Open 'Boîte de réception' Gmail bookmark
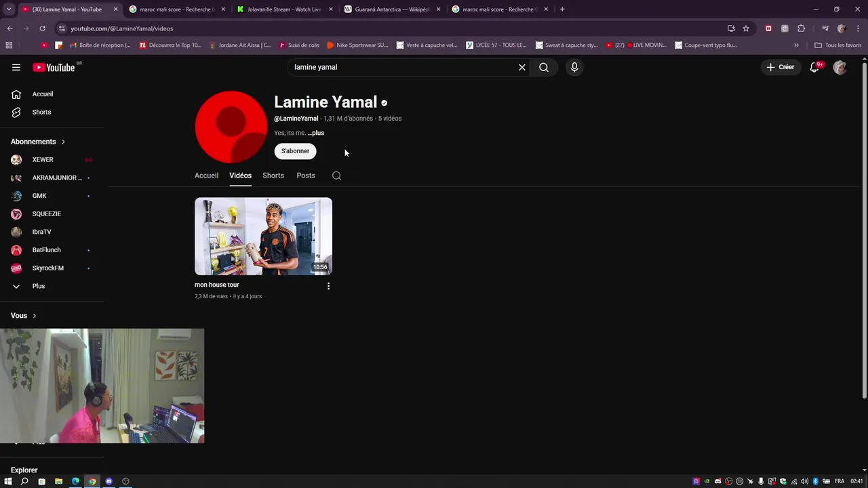The width and height of the screenshot is (868, 488). click(100, 45)
